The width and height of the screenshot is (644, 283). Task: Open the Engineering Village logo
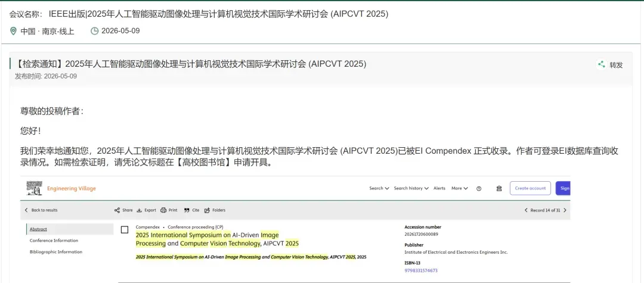point(61,189)
